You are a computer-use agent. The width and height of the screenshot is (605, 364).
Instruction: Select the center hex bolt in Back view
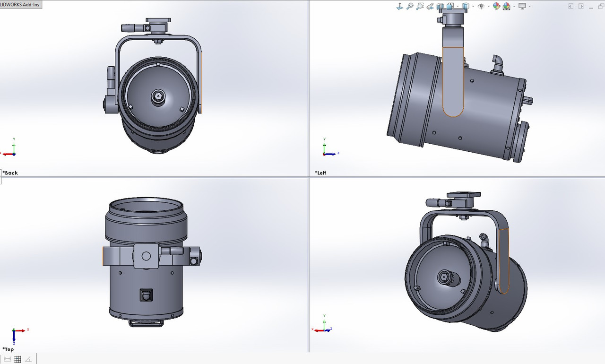pos(157,96)
